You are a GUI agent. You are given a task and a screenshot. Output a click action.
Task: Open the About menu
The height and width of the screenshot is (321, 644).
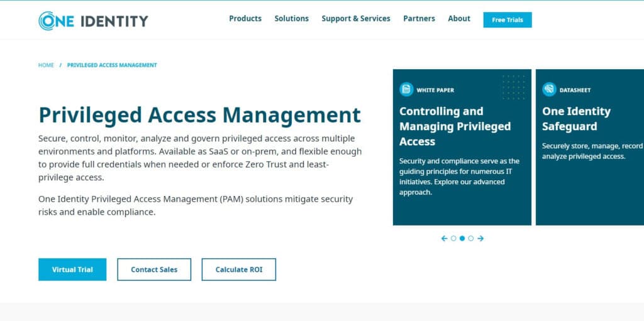click(459, 18)
